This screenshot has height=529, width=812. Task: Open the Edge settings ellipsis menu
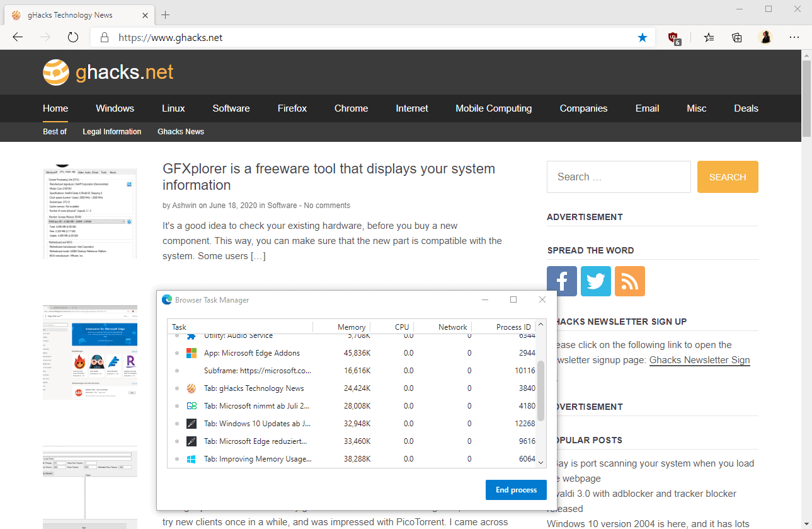coord(794,37)
